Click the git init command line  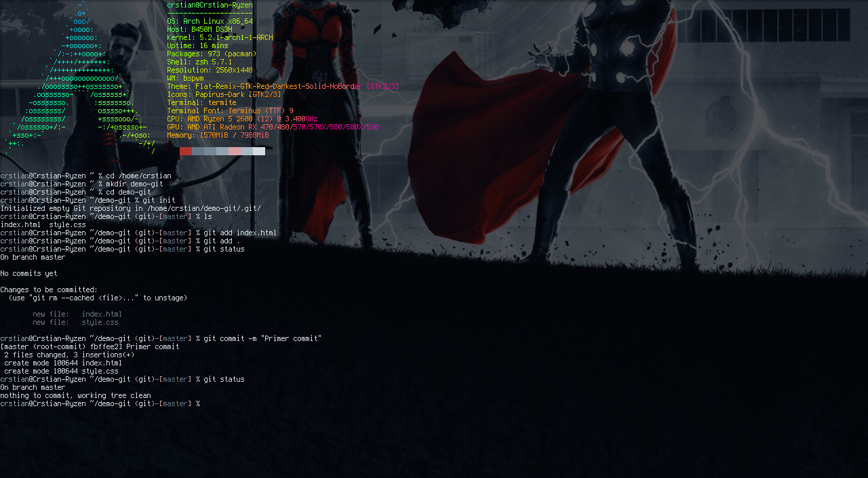(87, 200)
